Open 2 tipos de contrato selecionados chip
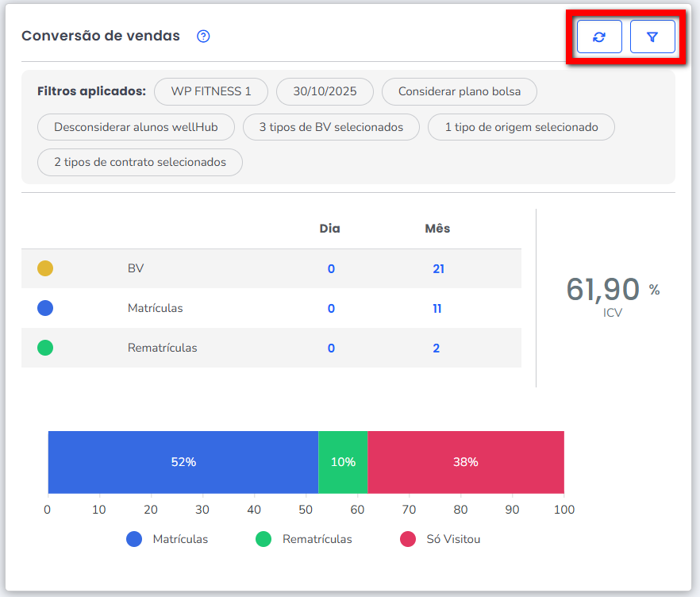The width and height of the screenshot is (700, 597). pyautogui.click(x=140, y=162)
